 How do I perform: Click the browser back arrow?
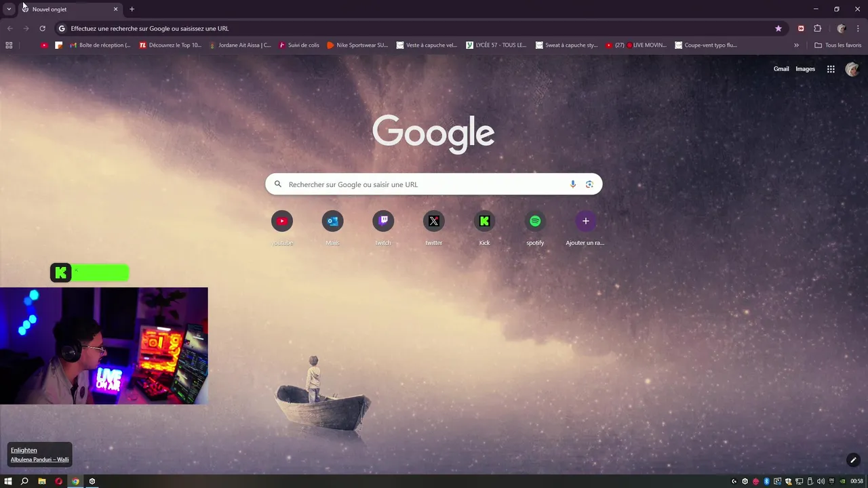(9, 28)
